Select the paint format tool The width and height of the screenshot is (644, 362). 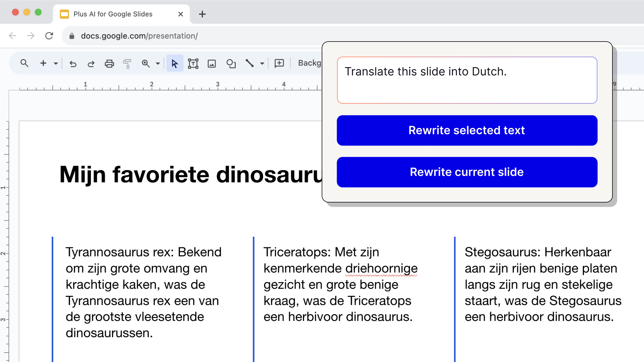pyautogui.click(x=127, y=64)
